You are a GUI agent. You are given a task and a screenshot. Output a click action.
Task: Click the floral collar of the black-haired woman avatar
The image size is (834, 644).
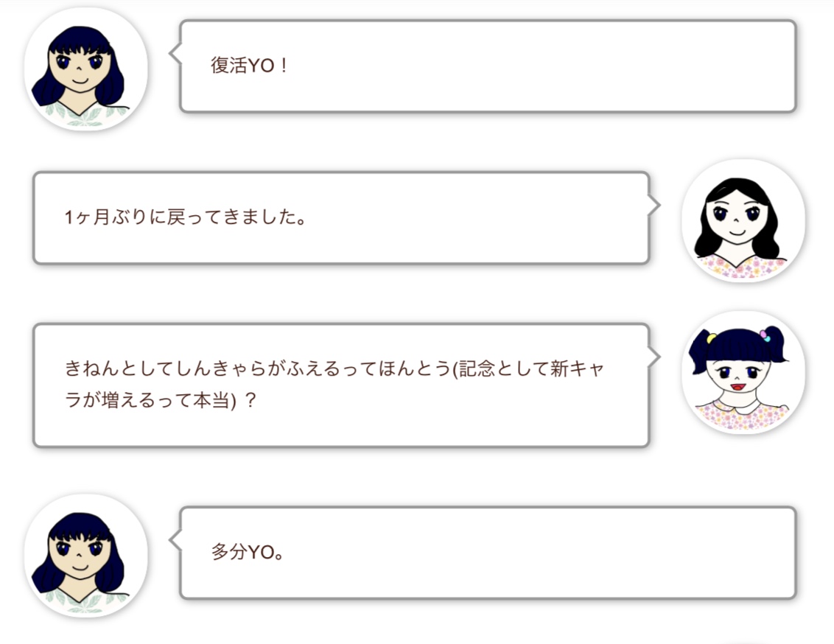tap(742, 265)
